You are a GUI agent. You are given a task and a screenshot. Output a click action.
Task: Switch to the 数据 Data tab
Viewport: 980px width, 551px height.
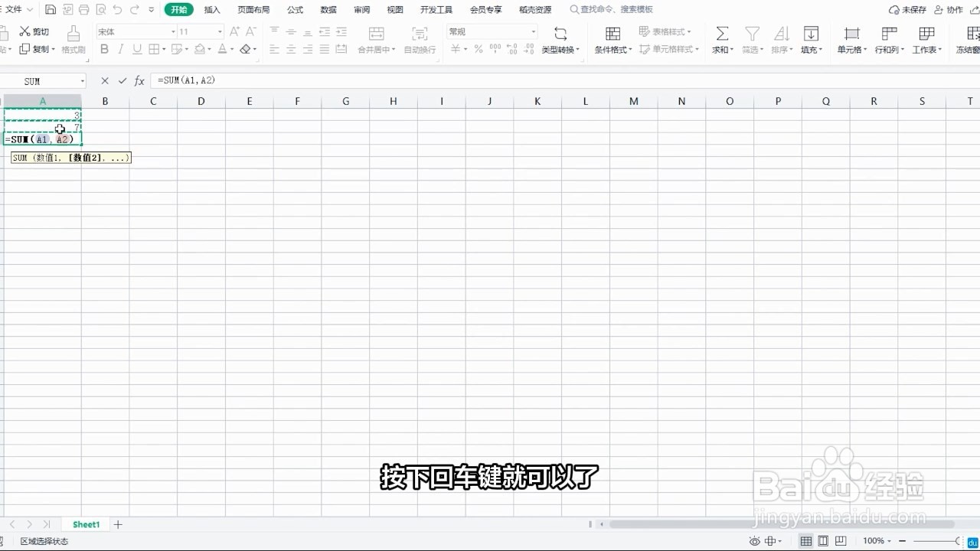pyautogui.click(x=328, y=10)
